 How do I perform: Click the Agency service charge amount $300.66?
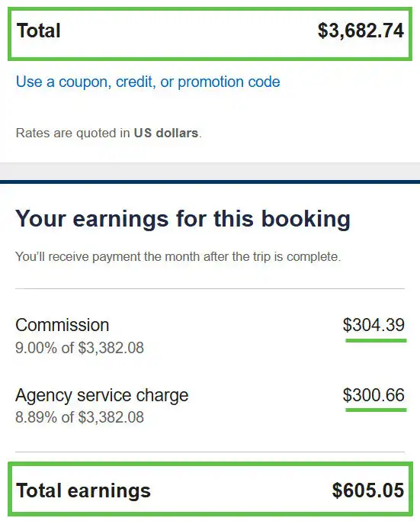pyautogui.click(x=374, y=394)
